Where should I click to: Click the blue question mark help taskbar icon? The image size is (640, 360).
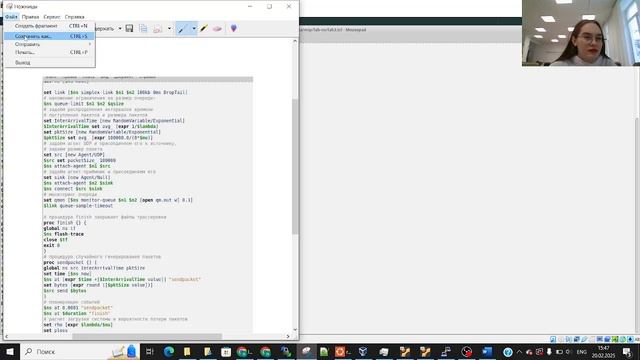point(507,352)
